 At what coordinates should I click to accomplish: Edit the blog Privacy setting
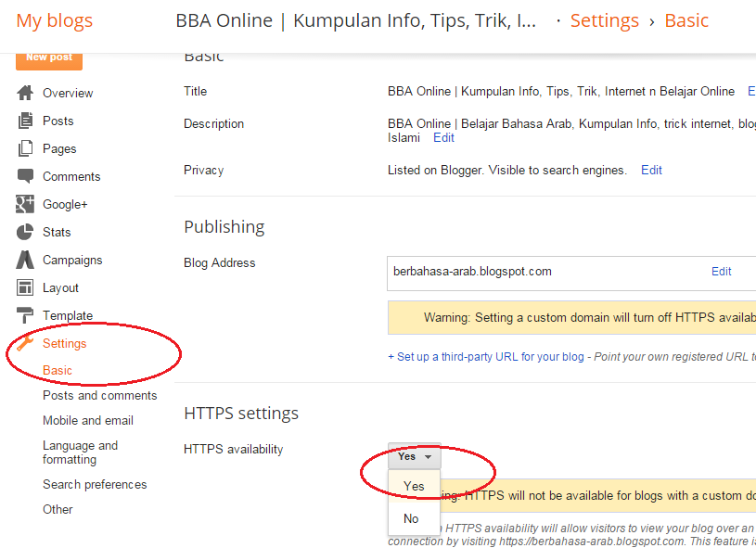[651, 170]
